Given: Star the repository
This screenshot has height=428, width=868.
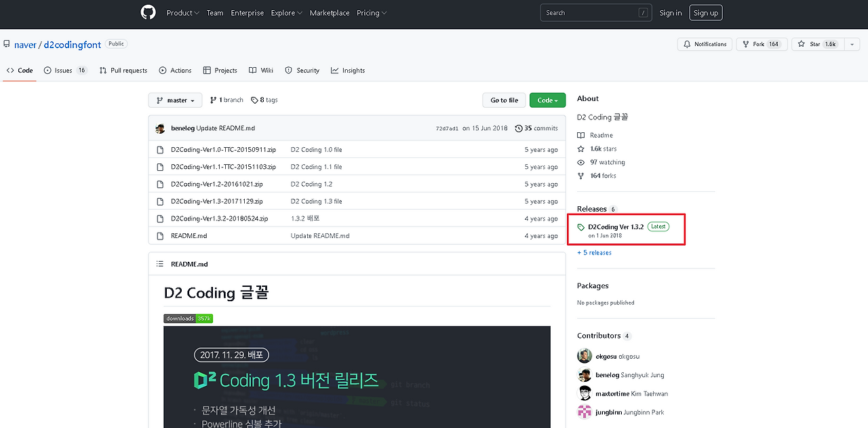Looking at the screenshot, I should pyautogui.click(x=817, y=43).
